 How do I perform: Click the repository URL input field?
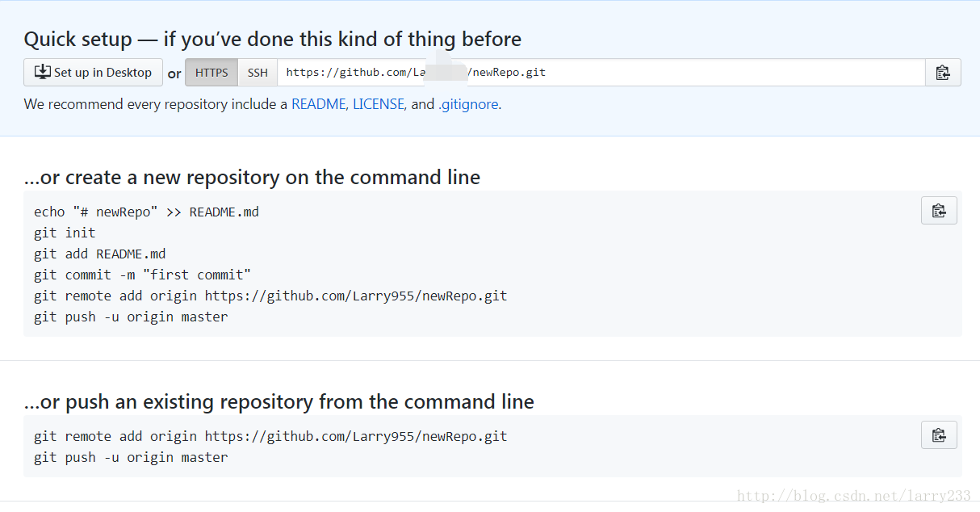[601, 73]
